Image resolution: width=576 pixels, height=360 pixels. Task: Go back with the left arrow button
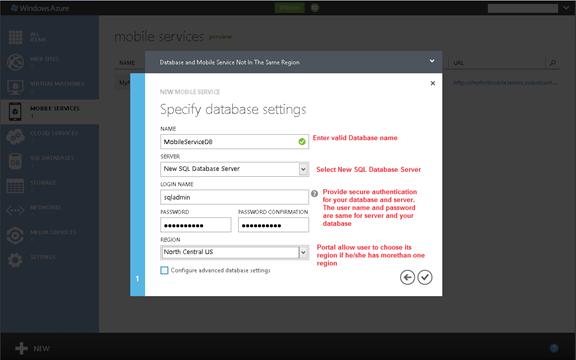coord(407,277)
